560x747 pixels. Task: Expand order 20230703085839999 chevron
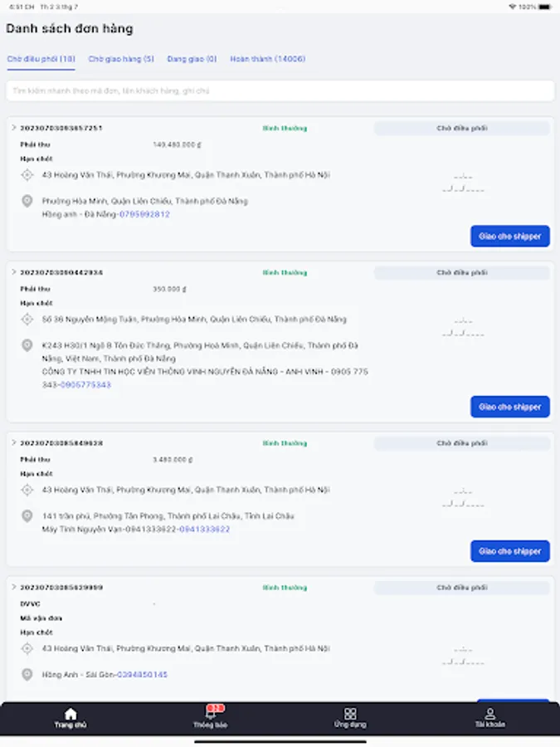pyautogui.click(x=13, y=588)
